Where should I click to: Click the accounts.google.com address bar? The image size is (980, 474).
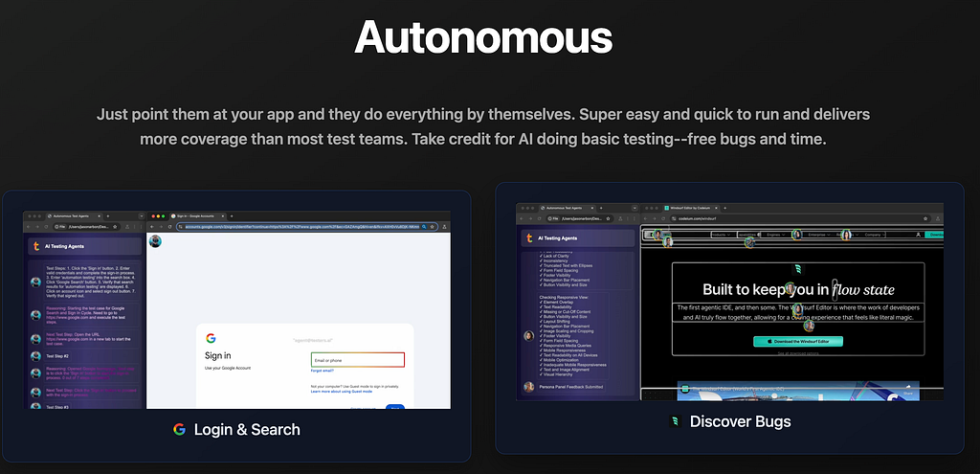(x=307, y=227)
